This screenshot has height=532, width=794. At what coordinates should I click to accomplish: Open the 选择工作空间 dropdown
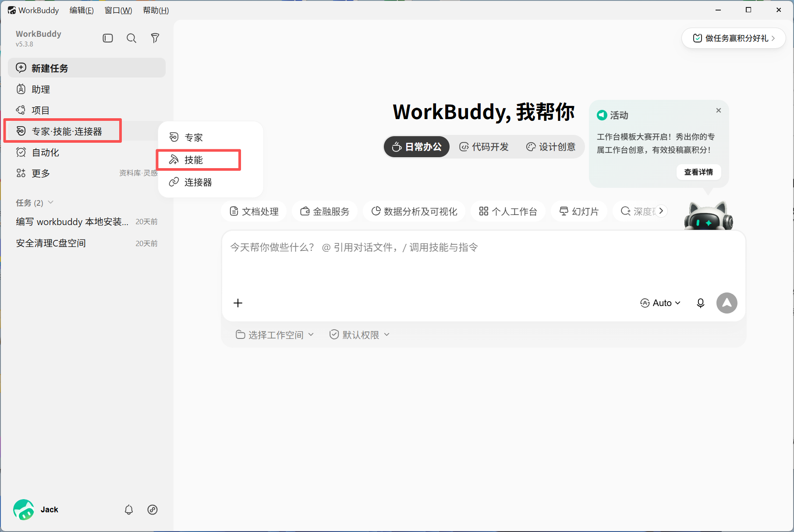pos(275,335)
